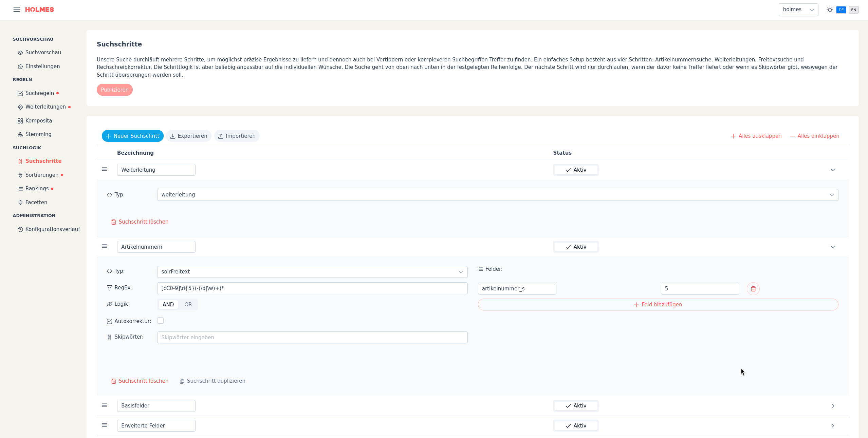The image size is (868, 438).
Task: Click Feld hinzufügen button
Action: point(658,304)
